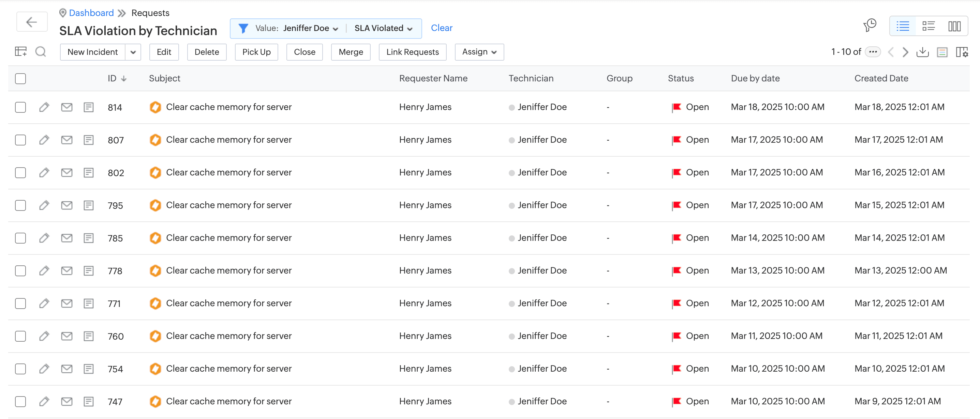Open the column chooser settings icon
The width and height of the screenshot is (980, 419).
(962, 52)
